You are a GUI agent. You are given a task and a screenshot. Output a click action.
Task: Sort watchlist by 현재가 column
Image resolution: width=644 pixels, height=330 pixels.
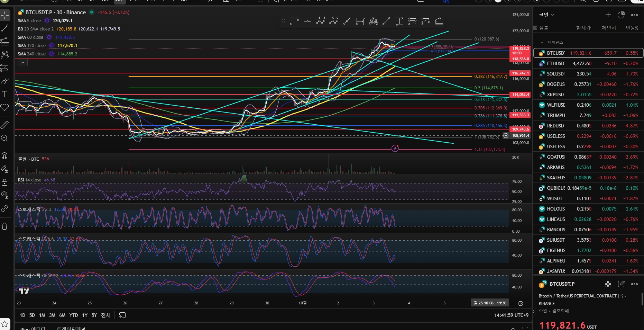pyautogui.click(x=583, y=28)
